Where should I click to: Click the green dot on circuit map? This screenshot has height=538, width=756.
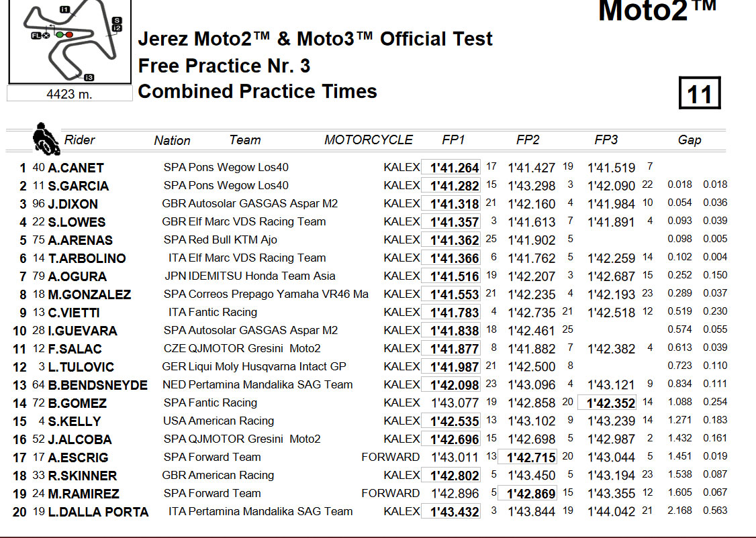tap(59, 35)
